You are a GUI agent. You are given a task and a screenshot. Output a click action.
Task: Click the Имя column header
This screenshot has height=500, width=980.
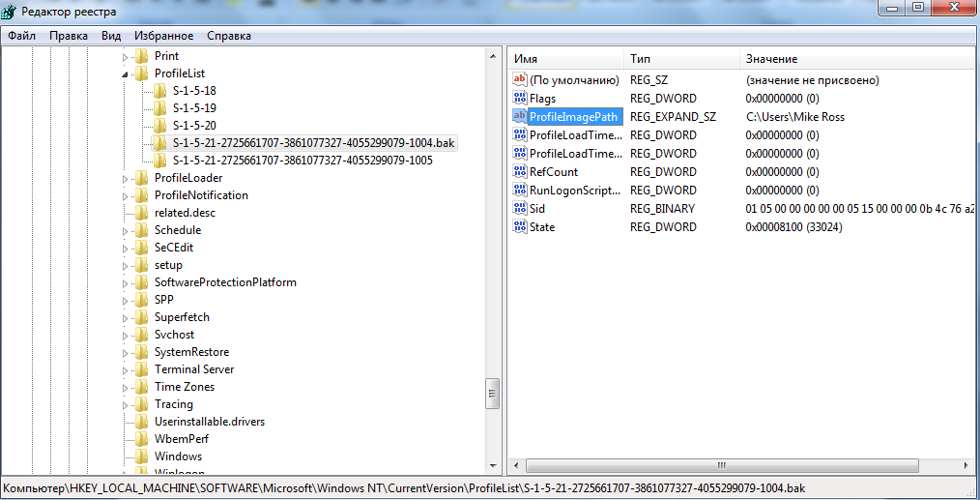point(526,59)
